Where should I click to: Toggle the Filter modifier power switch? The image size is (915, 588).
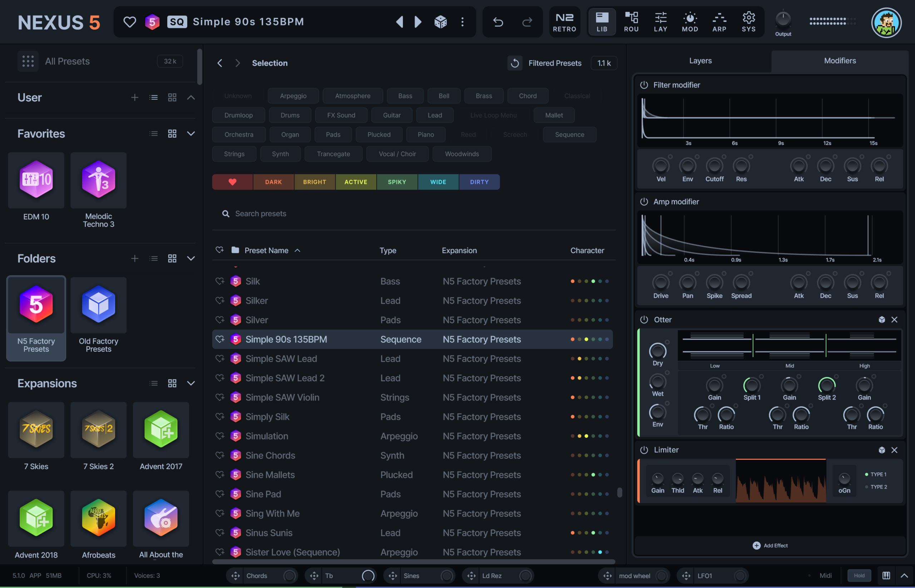pyautogui.click(x=644, y=85)
